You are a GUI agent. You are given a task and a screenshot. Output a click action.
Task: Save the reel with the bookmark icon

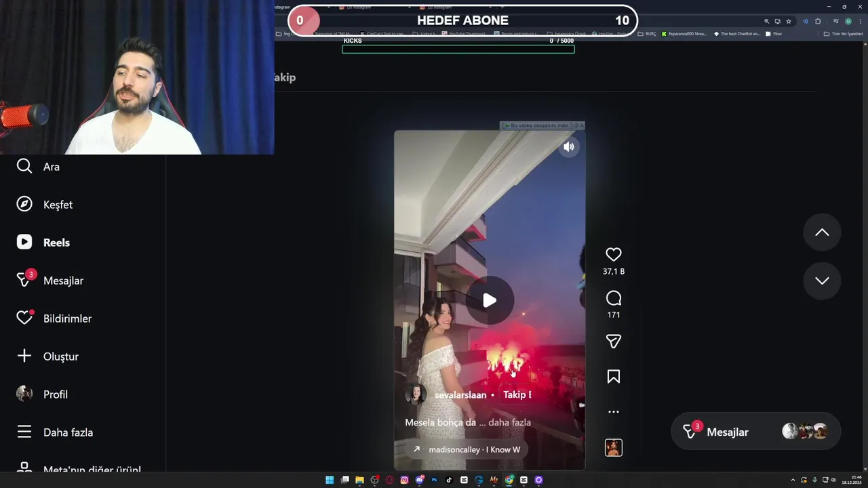(x=614, y=377)
